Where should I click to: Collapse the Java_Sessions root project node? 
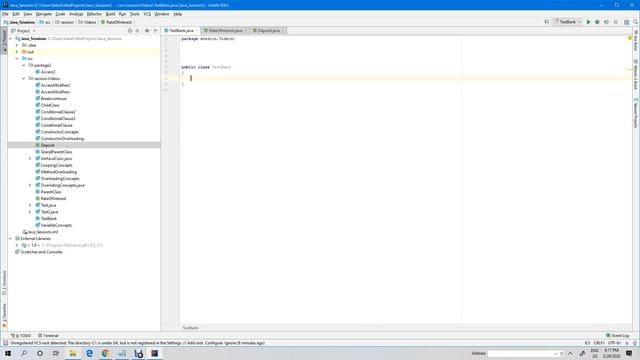pyautogui.click(x=11, y=39)
